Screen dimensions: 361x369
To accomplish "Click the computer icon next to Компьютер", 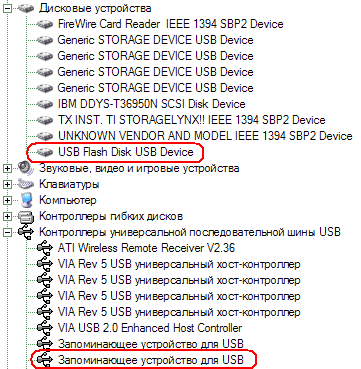I will tap(26, 200).
